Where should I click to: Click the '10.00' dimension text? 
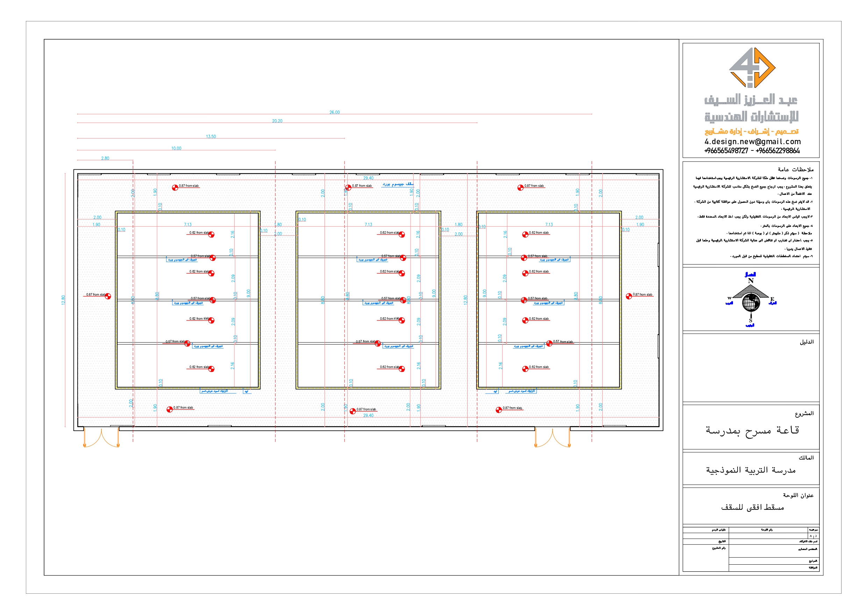click(x=176, y=148)
